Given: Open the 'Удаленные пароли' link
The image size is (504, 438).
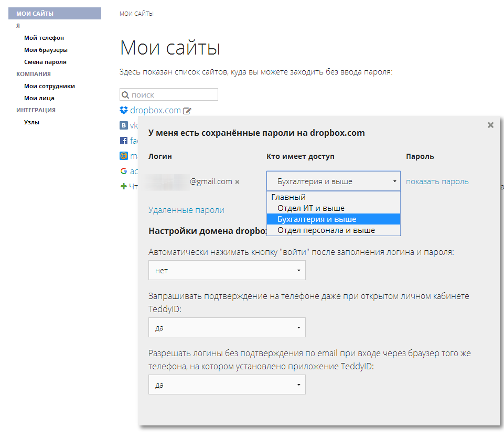Looking at the screenshot, I should (186, 210).
